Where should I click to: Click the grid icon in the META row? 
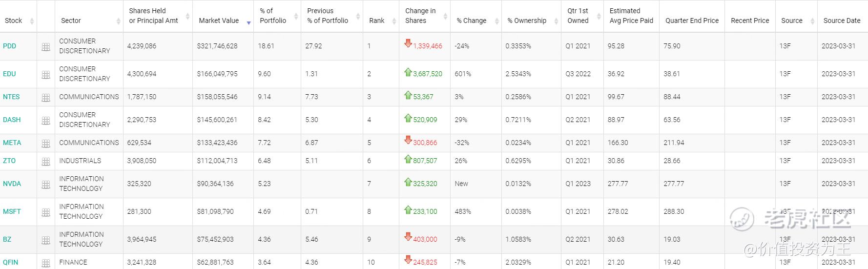tap(46, 144)
